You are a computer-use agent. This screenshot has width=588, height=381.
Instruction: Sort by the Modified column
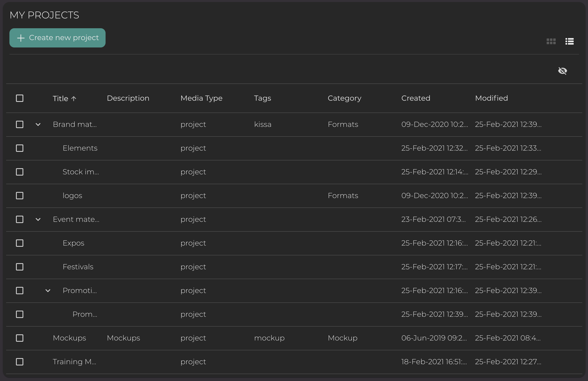tap(491, 98)
